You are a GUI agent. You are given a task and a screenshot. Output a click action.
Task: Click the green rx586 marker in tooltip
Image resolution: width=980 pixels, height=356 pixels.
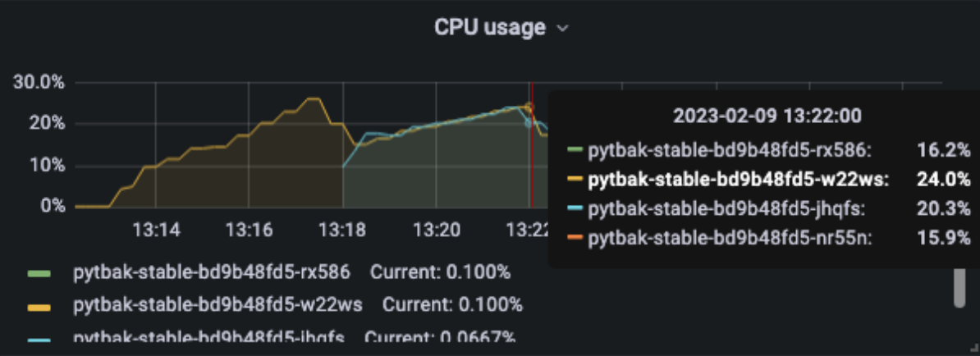pos(575,150)
